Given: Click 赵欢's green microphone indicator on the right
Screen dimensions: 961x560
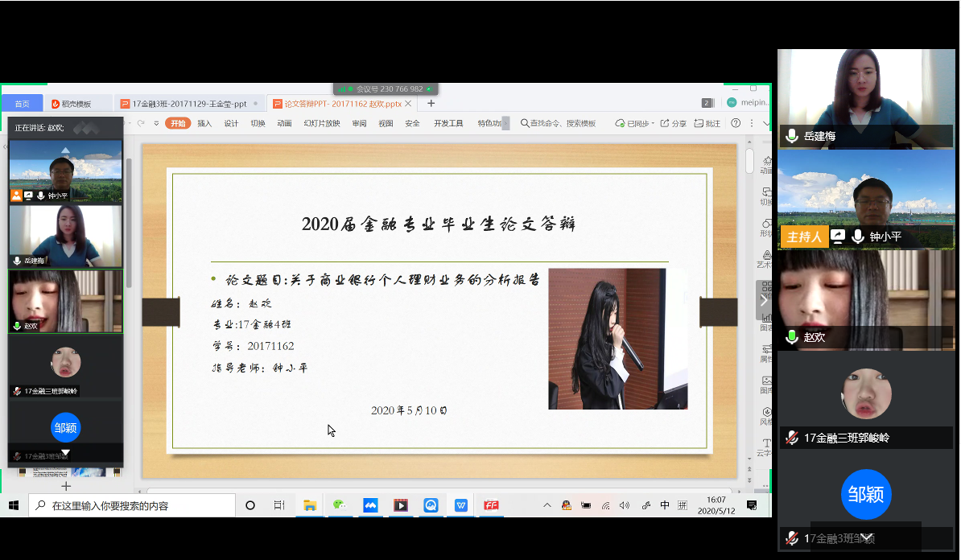Looking at the screenshot, I should [792, 337].
